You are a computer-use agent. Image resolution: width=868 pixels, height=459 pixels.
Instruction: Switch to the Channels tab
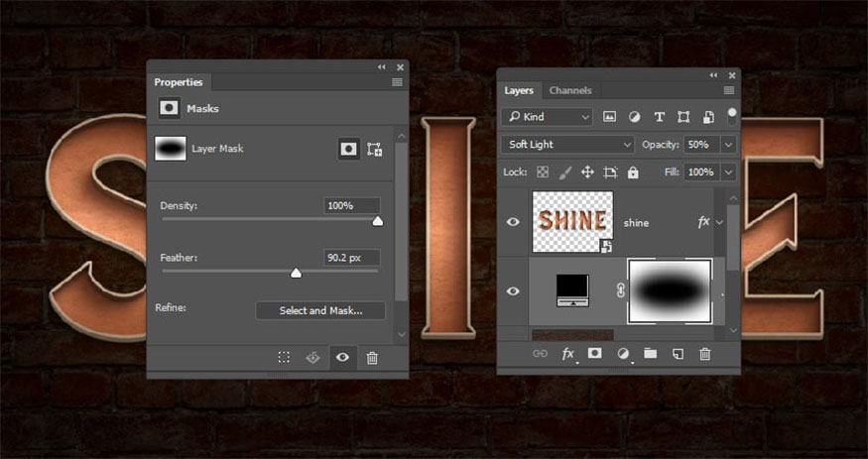[570, 90]
